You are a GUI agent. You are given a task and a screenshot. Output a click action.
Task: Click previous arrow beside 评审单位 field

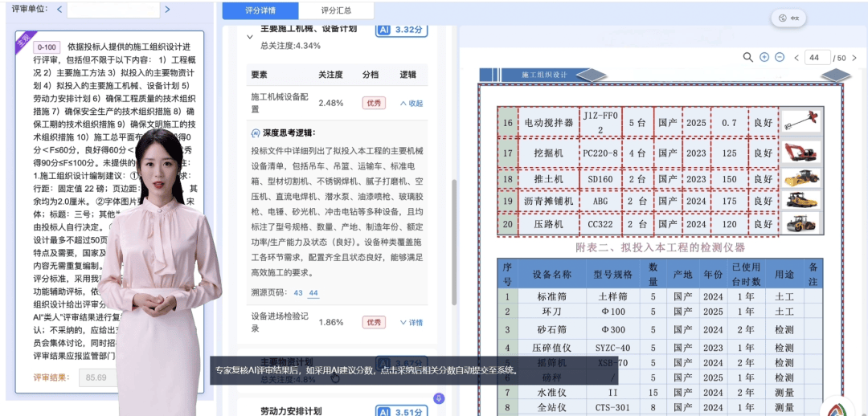pyautogui.click(x=59, y=10)
